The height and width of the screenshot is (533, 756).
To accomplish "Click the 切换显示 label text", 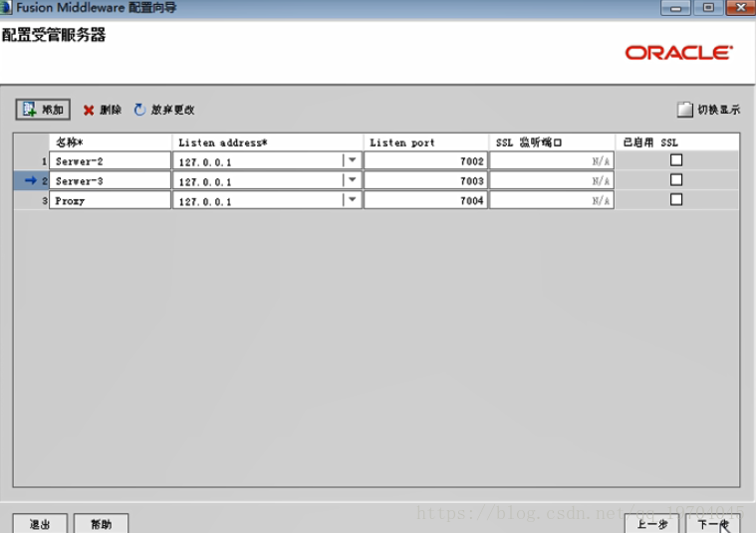I will pyautogui.click(x=719, y=110).
